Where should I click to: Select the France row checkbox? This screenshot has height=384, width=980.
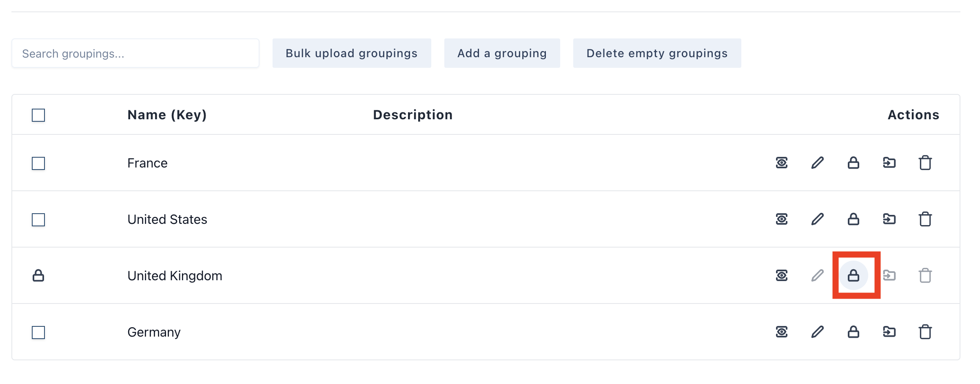click(38, 163)
